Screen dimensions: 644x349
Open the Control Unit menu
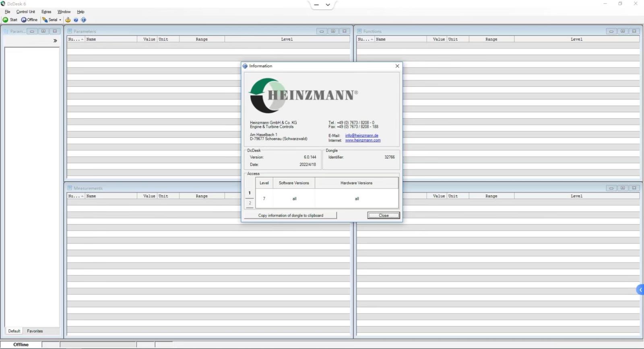pos(26,12)
